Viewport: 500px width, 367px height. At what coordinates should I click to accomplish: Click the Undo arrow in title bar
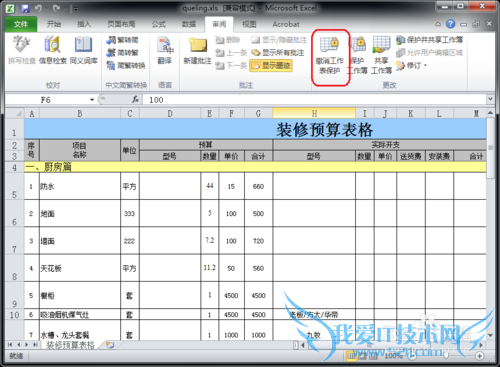(38, 8)
